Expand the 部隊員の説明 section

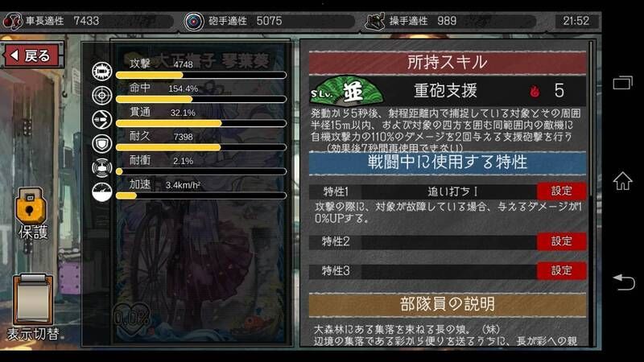tap(448, 305)
